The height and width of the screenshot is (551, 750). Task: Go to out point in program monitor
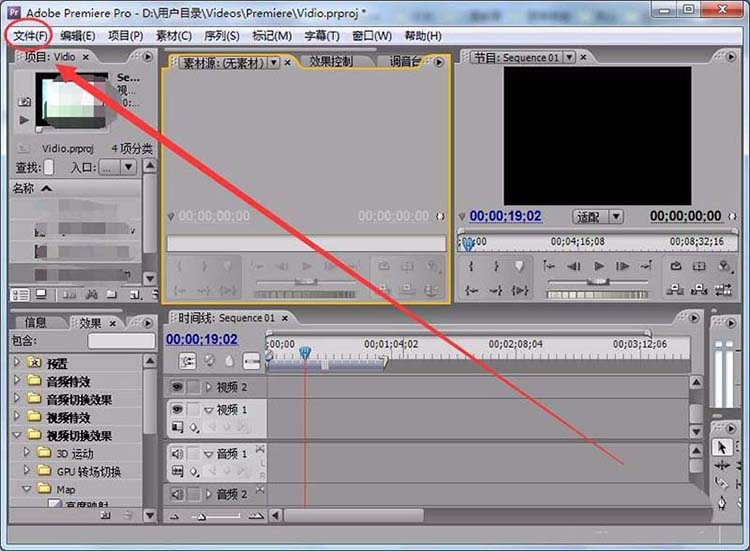pyautogui.click(x=646, y=266)
